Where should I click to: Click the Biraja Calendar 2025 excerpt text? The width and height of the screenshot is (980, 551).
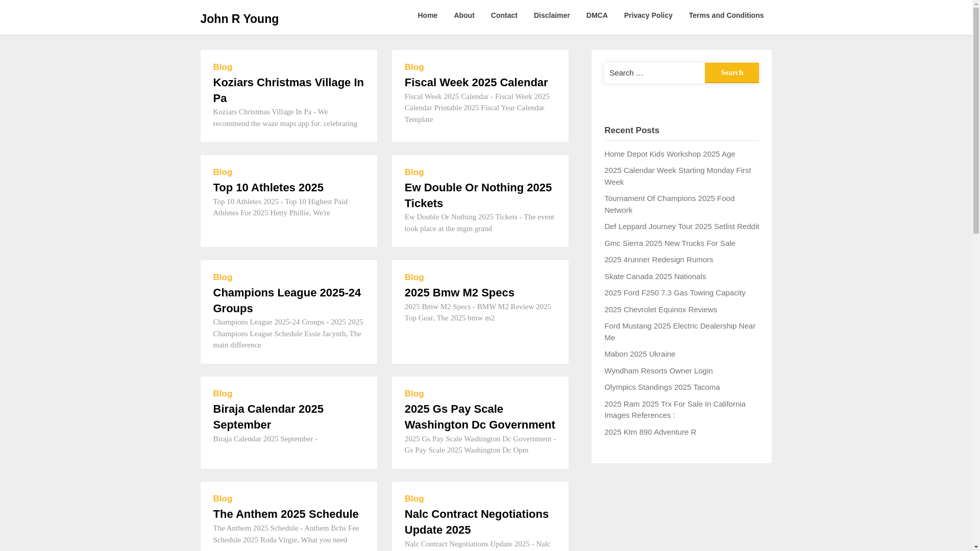coord(265,439)
